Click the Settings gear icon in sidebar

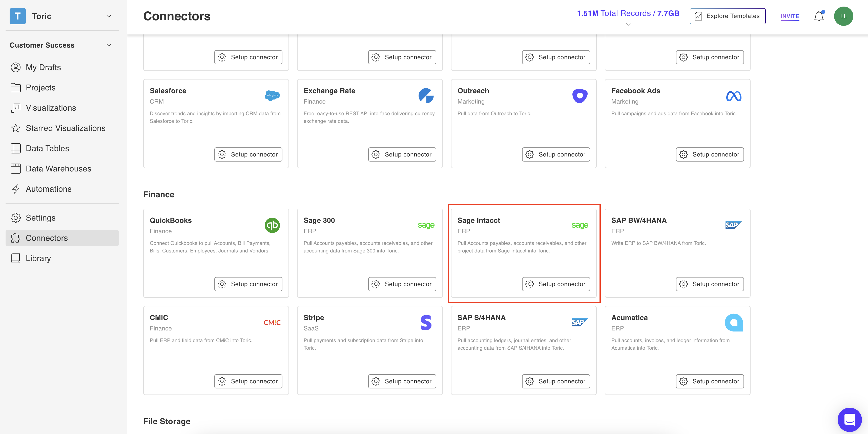click(x=15, y=218)
